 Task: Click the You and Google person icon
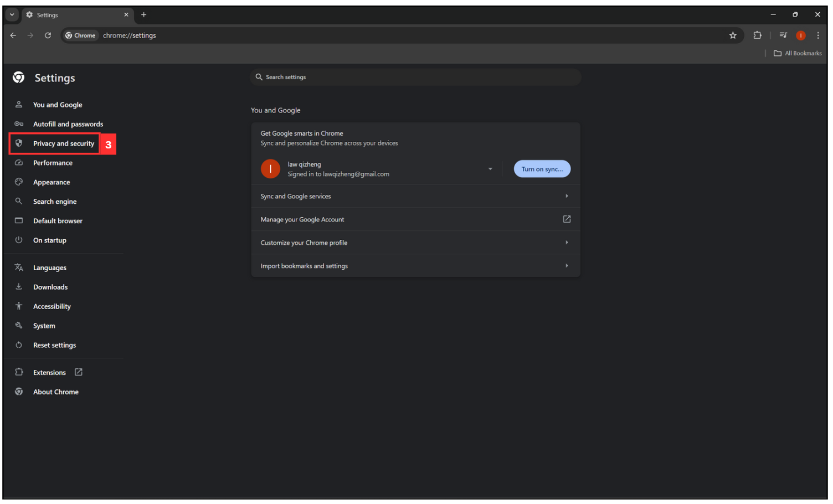pyautogui.click(x=19, y=104)
